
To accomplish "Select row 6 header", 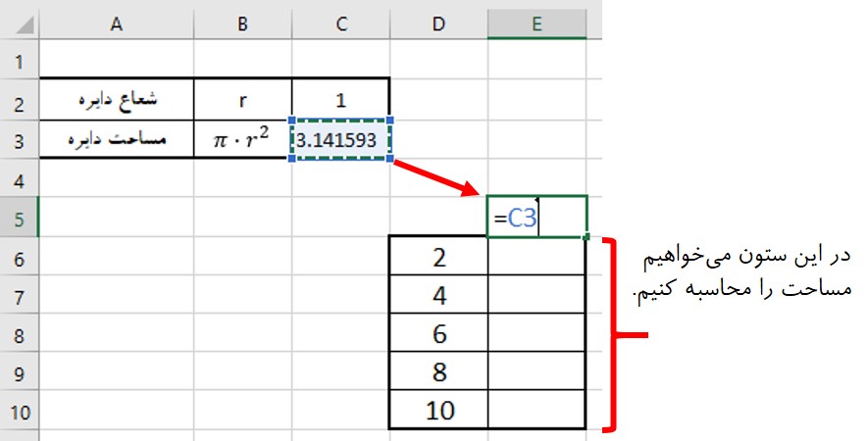I will (x=20, y=256).
